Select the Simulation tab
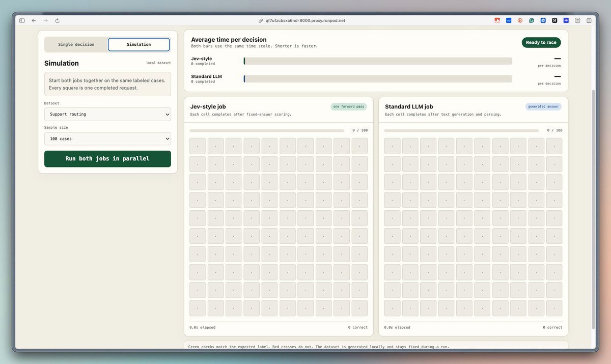 click(x=139, y=44)
